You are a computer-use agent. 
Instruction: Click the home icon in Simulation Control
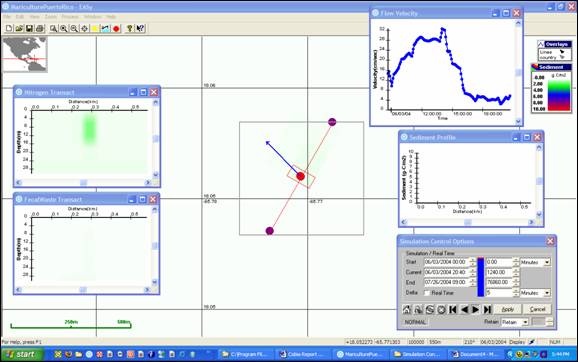tap(407, 309)
